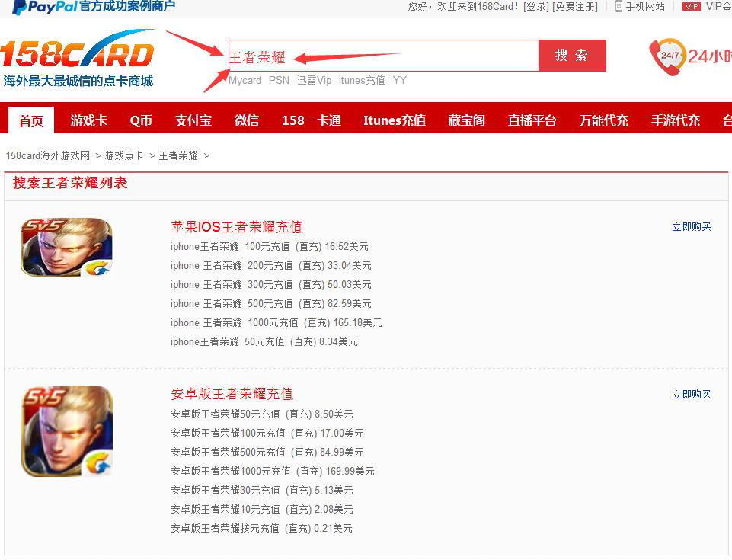Open the Itunes充值 nav menu
This screenshot has height=560, width=732.
click(395, 120)
